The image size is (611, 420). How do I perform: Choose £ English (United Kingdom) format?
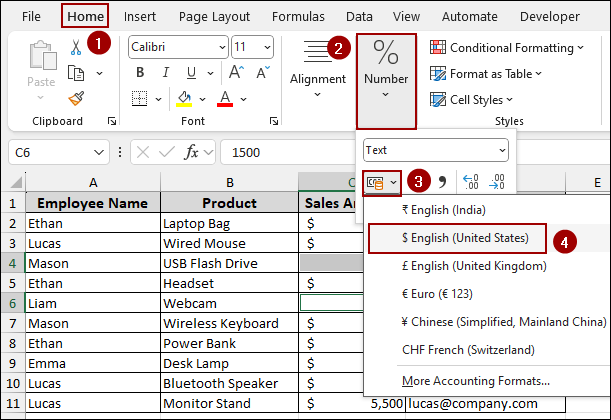487,266
